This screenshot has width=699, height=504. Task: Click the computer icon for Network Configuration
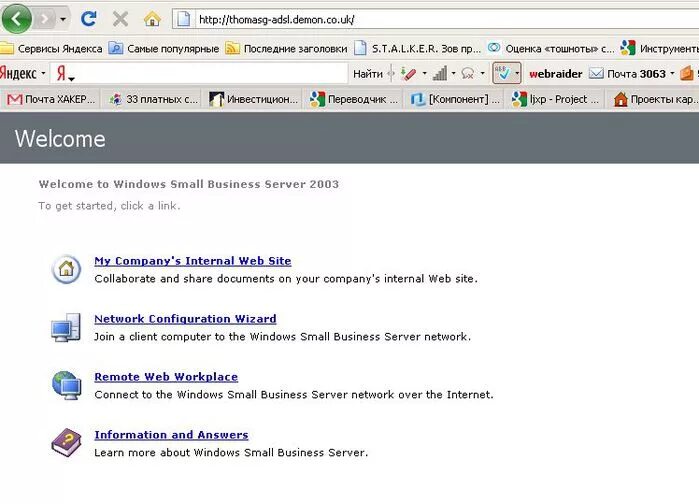pyautogui.click(x=66, y=328)
